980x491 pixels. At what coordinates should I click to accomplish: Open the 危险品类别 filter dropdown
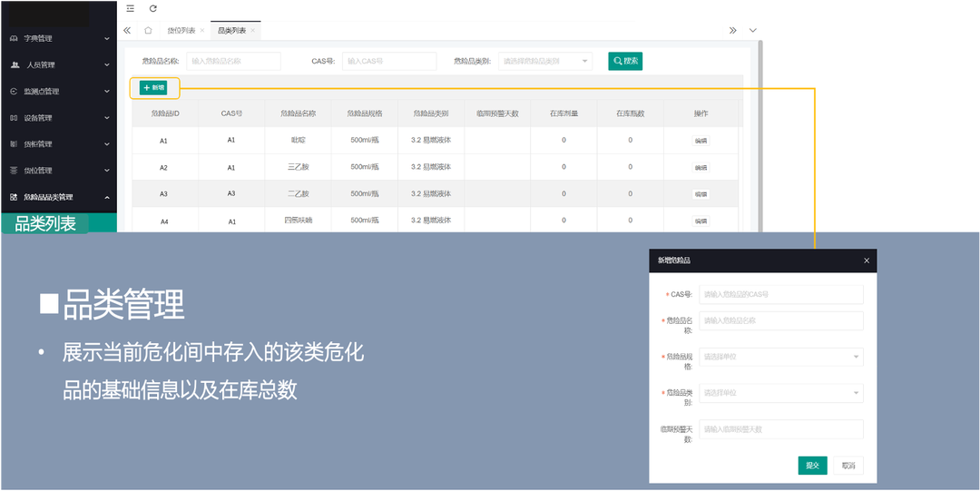545,62
